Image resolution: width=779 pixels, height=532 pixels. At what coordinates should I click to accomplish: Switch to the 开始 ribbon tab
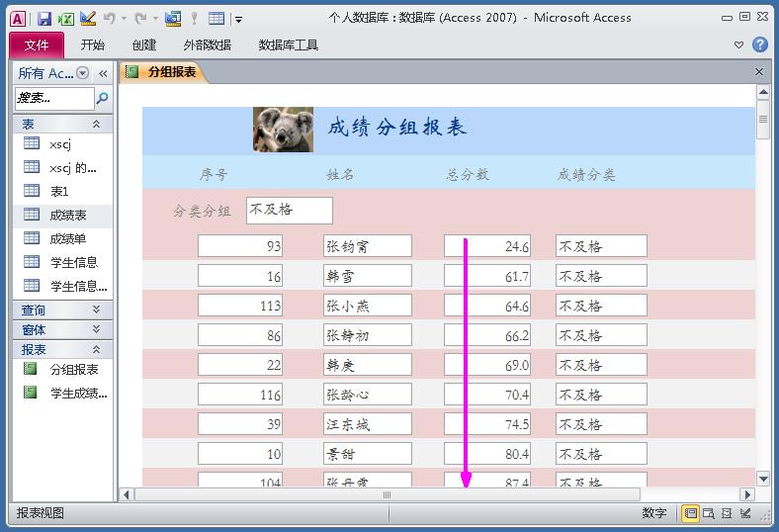92,45
